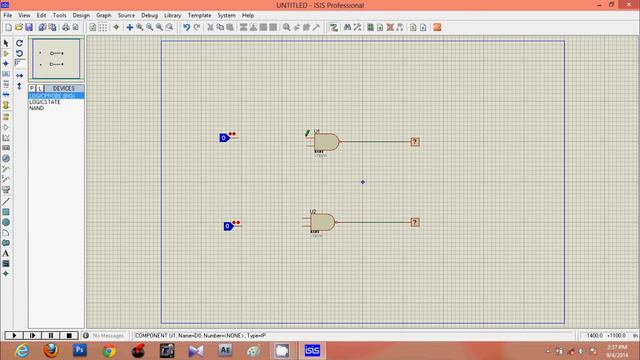The width and height of the screenshot is (640, 360).
Task: Redo the last undone action
Action: (197, 27)
